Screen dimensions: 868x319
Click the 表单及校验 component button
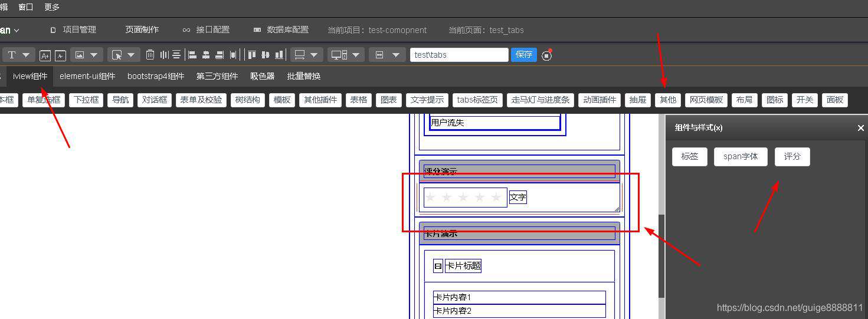(201, 100)
